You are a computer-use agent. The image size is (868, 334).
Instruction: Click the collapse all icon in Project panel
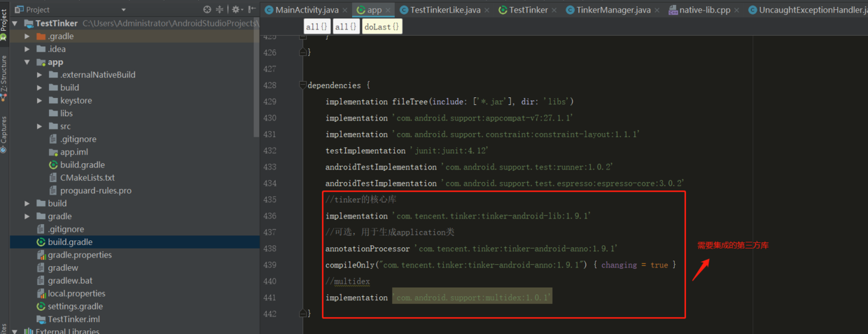[x=219, y=10]
